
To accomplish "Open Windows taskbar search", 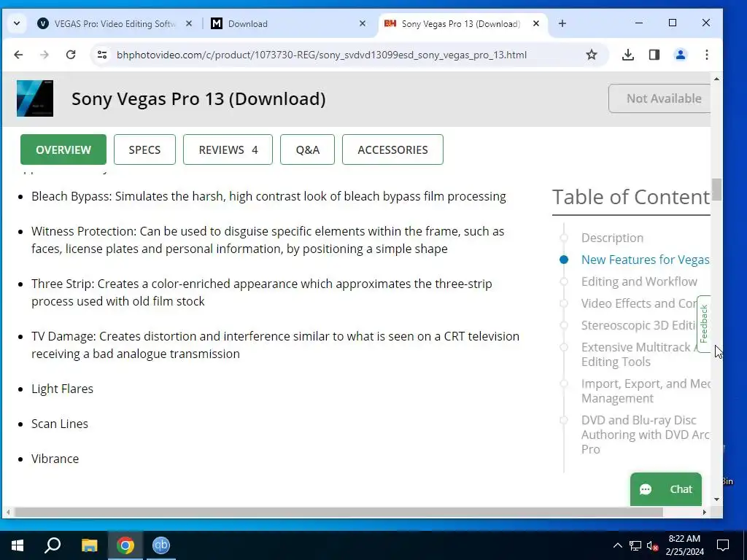I will [53, 545].
